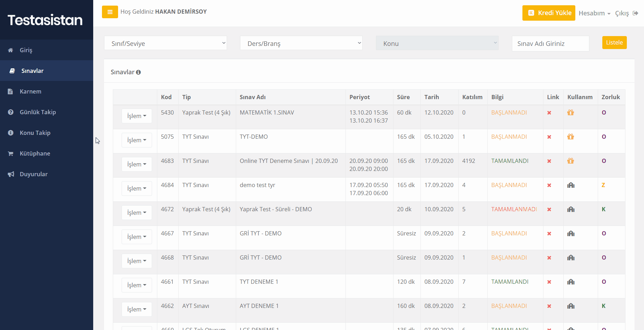644x330 pixels.
Task: Click the Çıkış link
Action: point(622,13)
